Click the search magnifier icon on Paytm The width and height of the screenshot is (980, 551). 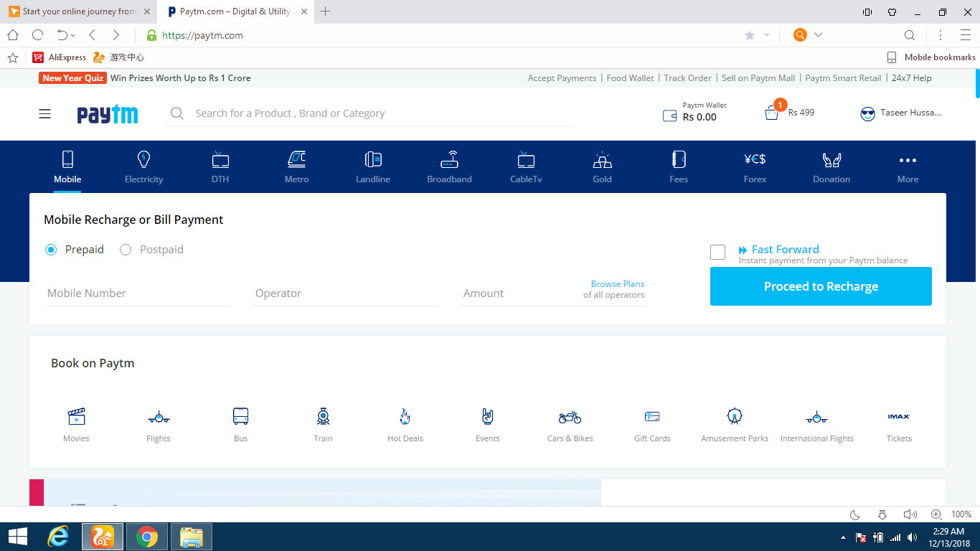[176, 113]
